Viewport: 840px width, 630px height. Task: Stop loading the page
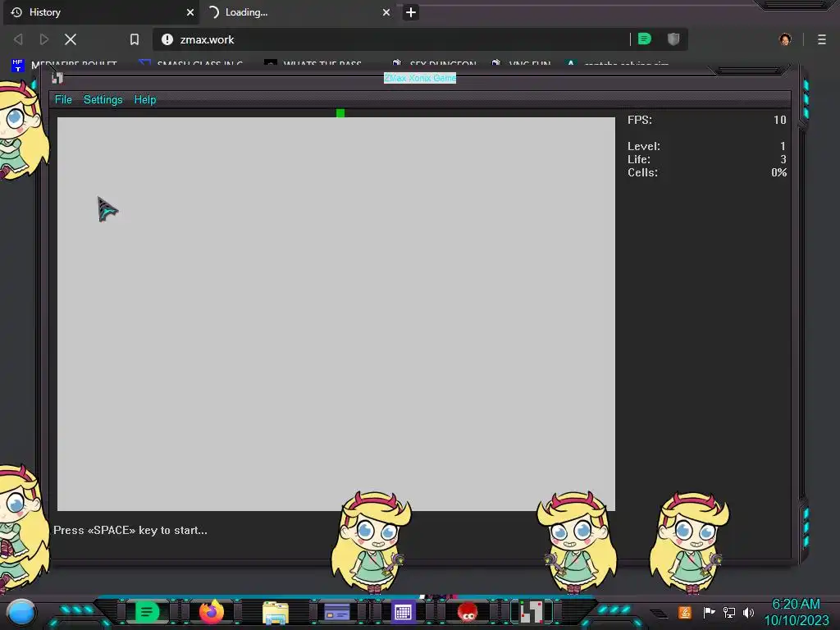click(71, 39)
